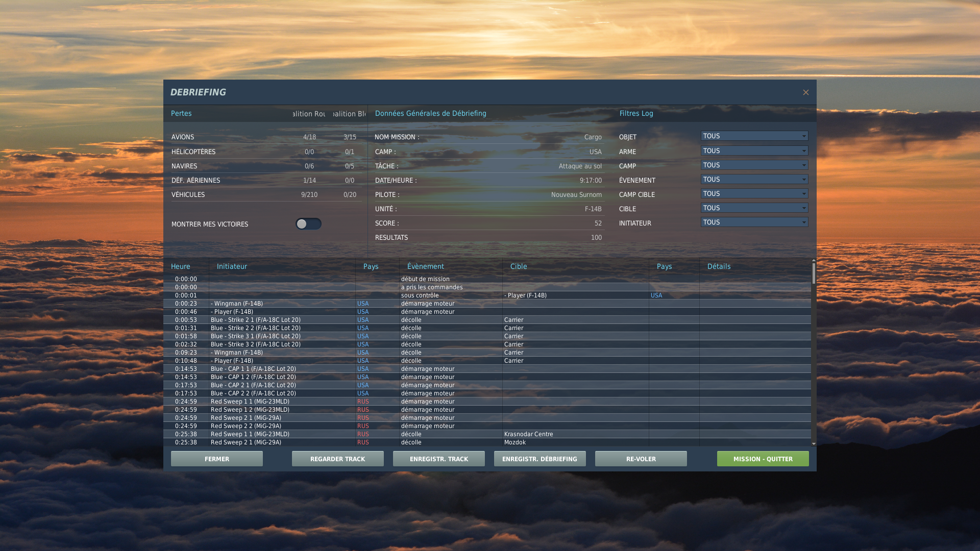Click the NAVIRES losses row label
This screenshot has height=551, width=980.
pyautogui.click(x=184, y=166)
